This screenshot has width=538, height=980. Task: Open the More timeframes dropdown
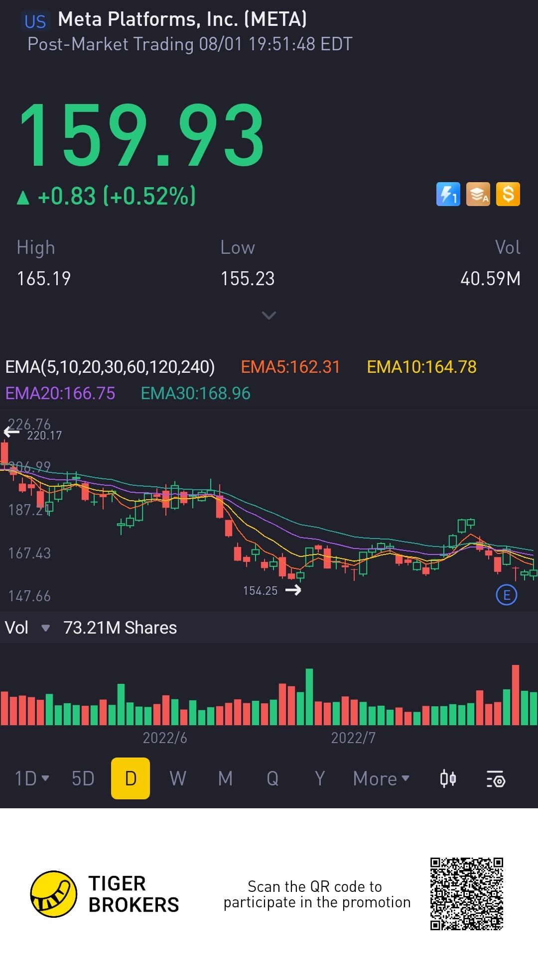pos(381,778)
